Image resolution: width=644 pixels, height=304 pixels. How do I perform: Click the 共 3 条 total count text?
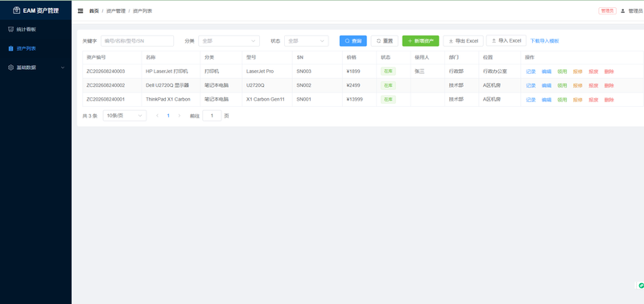pos(90,116)
